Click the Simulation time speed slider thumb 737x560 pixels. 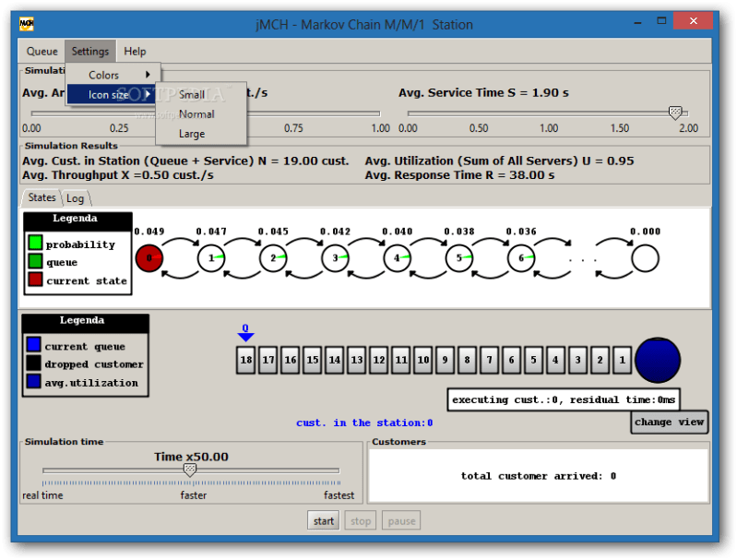[x=190, y=470]
